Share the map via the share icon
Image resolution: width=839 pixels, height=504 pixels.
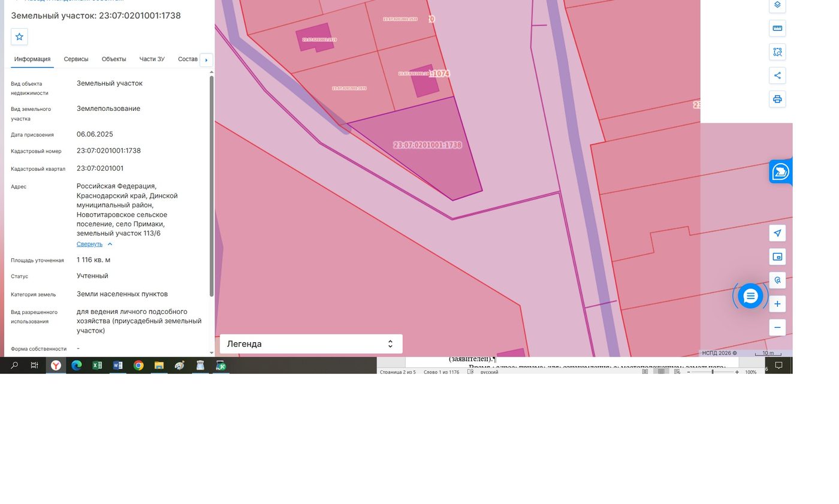777,76
